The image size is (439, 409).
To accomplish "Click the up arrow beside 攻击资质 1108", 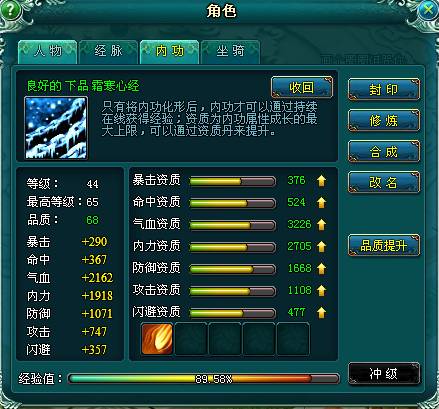I will [x=321, y=291].
